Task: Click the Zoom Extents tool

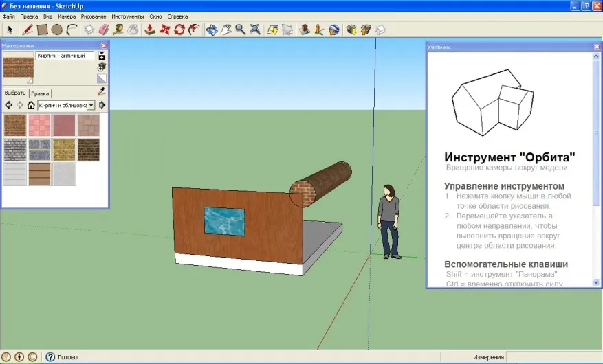Action: [x=255, y=30]
